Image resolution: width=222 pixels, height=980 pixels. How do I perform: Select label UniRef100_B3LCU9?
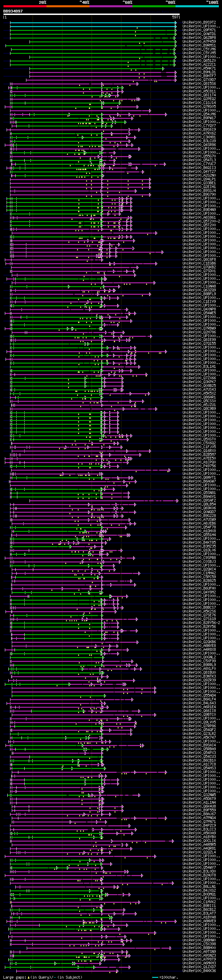tap(199, 141)
